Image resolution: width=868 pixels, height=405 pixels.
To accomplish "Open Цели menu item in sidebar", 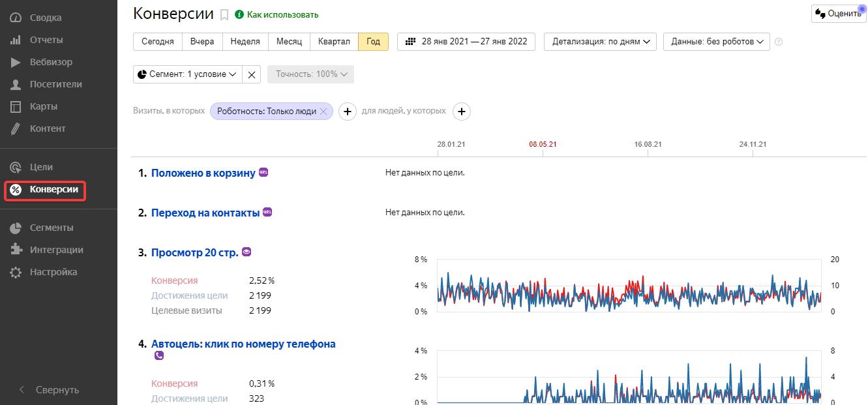I will [x=41, y=167].
